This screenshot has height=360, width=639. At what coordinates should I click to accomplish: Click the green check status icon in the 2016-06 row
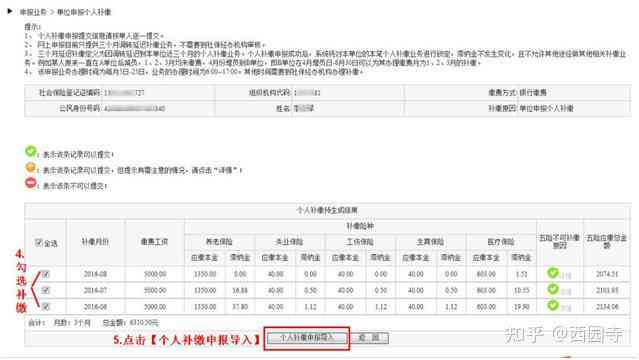[x=553, y=305]
